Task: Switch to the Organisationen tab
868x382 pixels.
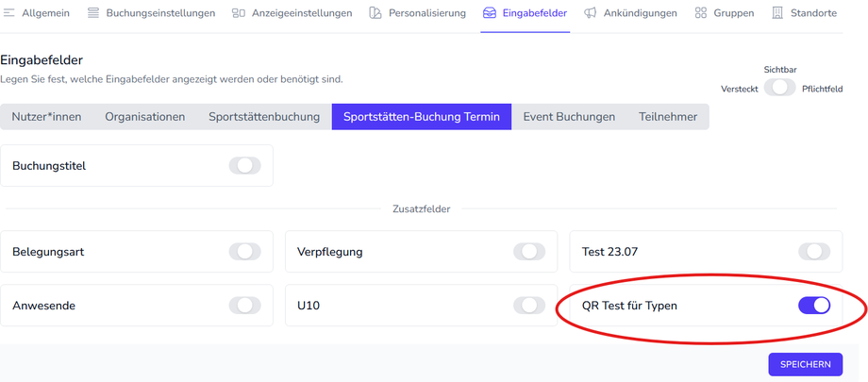Action: [x=145, y=117]
